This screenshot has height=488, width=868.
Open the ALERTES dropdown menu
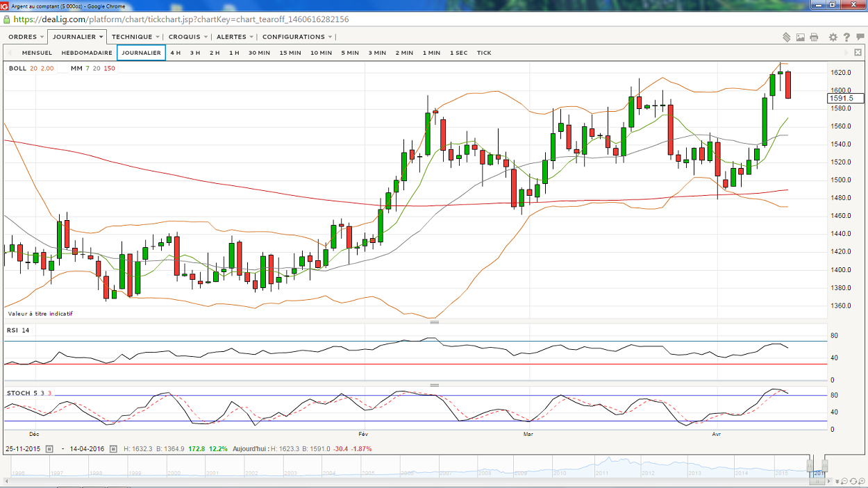coord(235,37)
